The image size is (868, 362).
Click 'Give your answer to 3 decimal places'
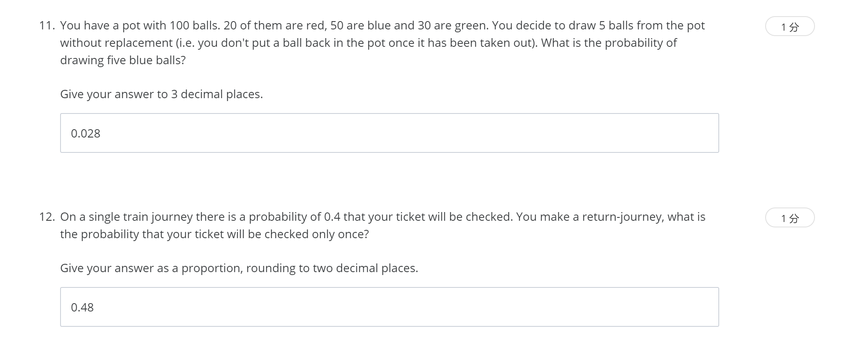coord(161,94)
